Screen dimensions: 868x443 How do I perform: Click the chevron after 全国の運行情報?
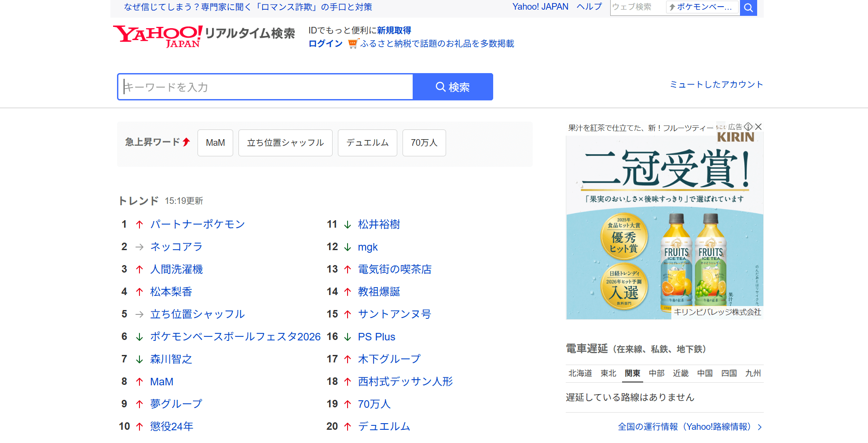tap(760, 427)
